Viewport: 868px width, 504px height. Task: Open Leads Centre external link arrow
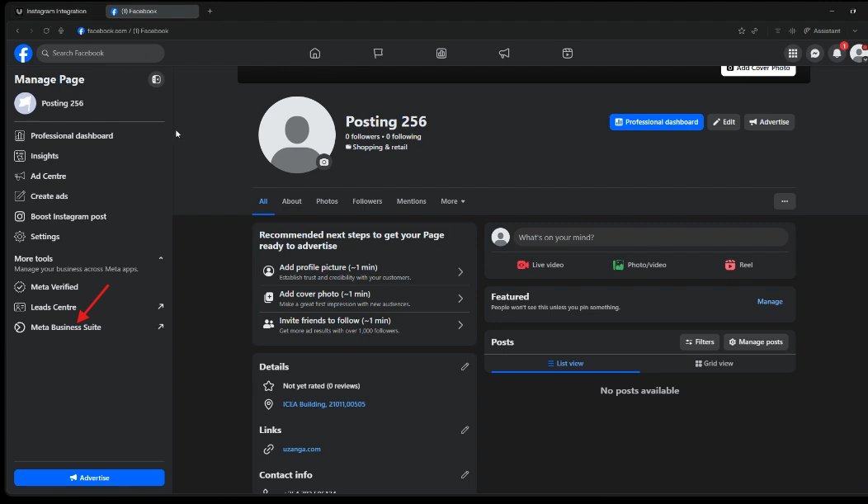tap(161, 307)
